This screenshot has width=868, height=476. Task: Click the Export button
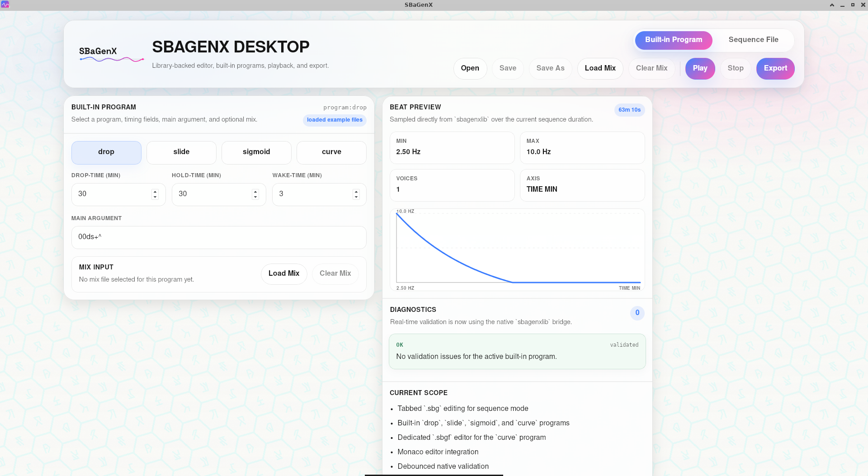point(775,68)
